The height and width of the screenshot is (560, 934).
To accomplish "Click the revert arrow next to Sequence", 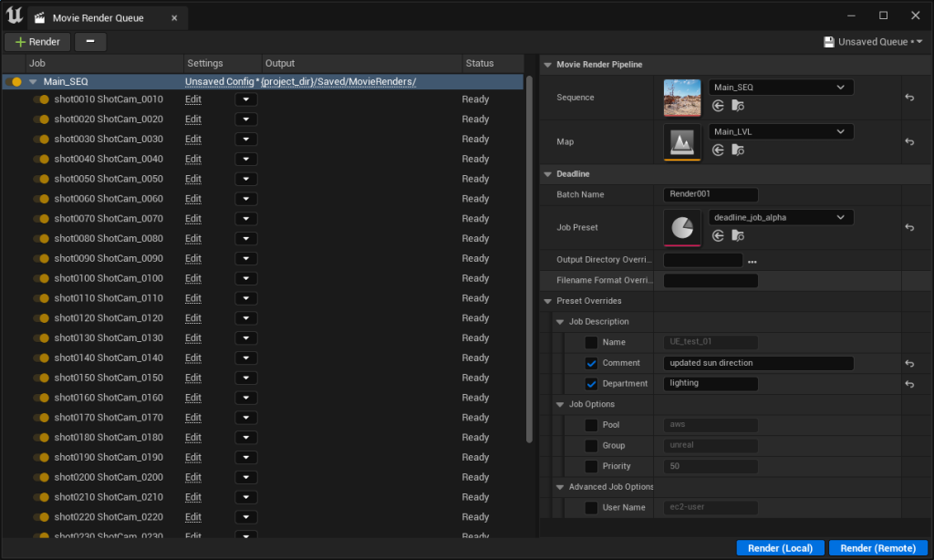I will [x=909, y=99].
